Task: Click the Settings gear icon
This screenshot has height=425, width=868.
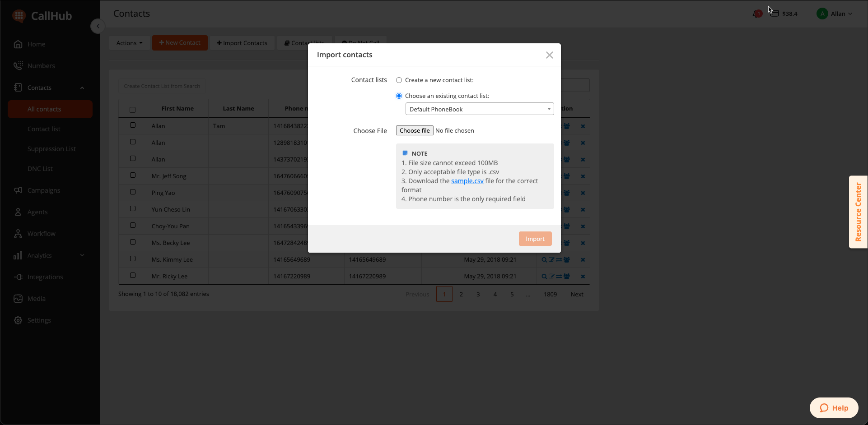Action: tap(18, 320)
